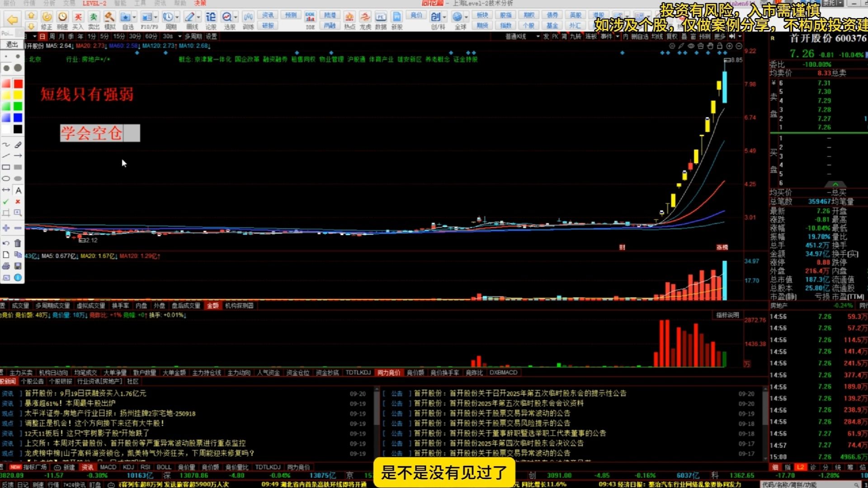The height and width of the screenshot is (488, 868).
Task: Select the text annotation tool A
Action: tap(18, 190)
